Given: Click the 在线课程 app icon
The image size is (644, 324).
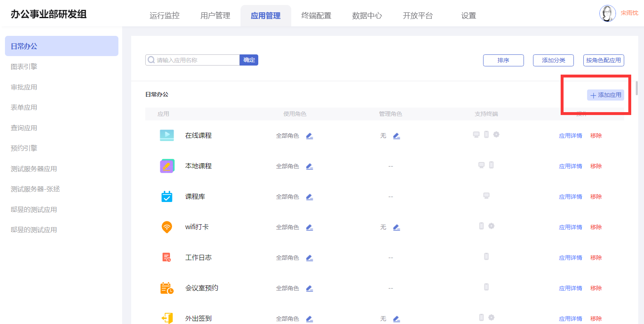Looking at the screenshot, I should (167, 136).
